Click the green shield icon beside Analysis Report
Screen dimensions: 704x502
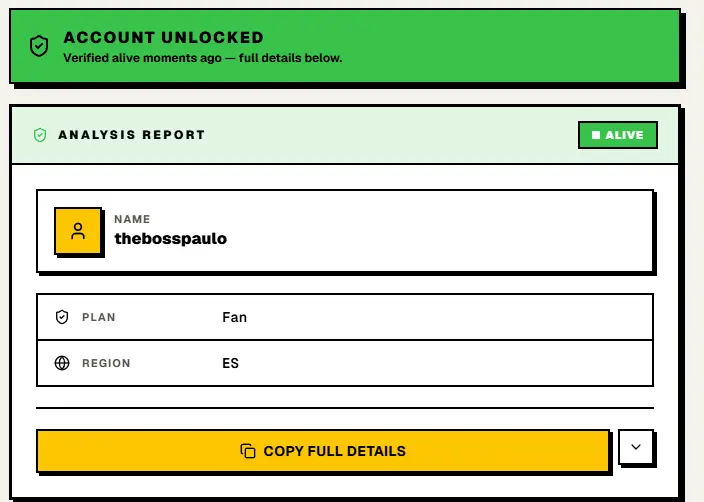pos(40,135)
